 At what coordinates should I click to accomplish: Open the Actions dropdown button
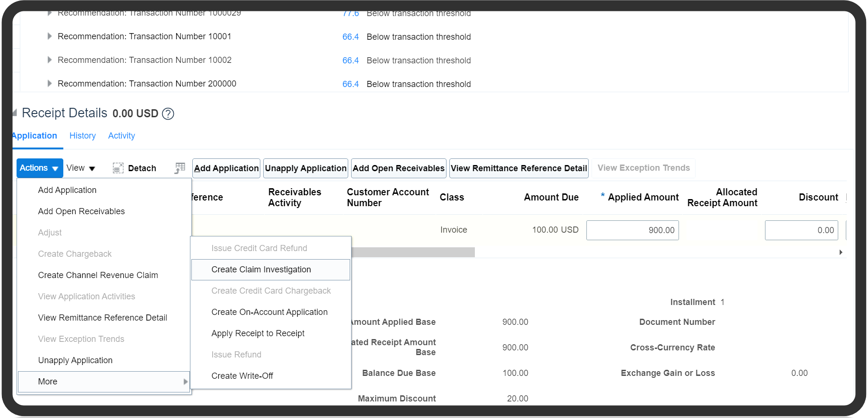pos(40,168)
